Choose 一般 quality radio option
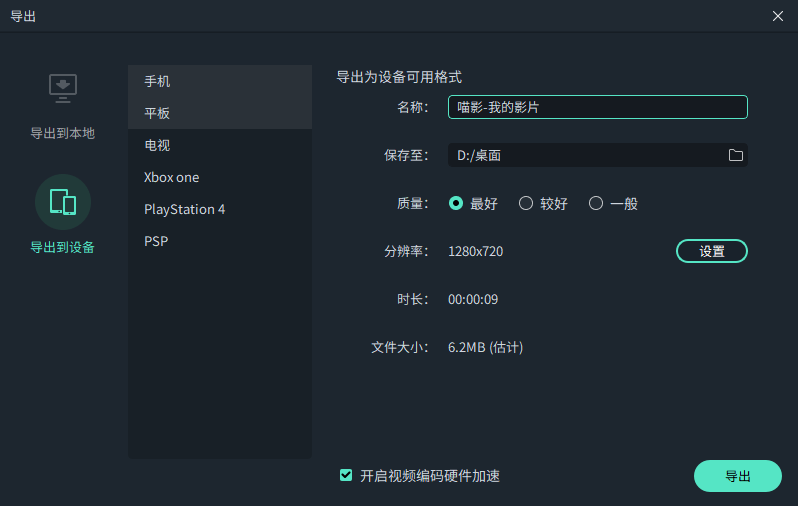This screenshot has height=506, width=798. 596,203
